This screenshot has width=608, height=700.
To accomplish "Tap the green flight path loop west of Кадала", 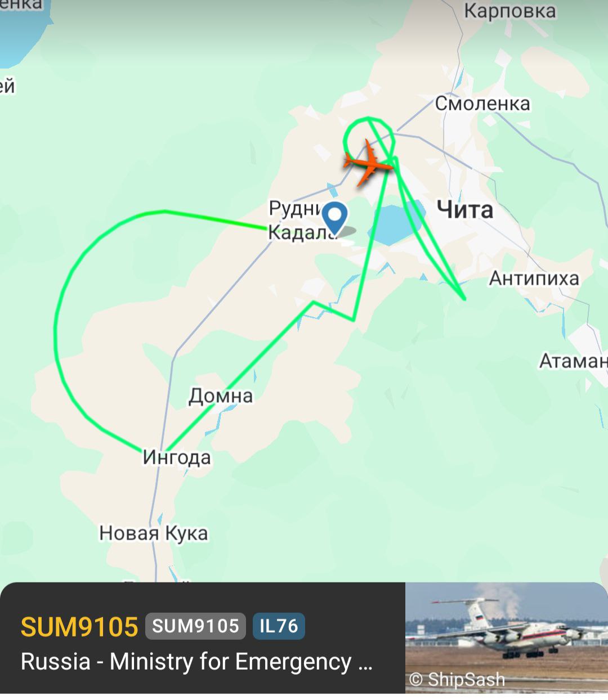I will tap(57, 331).
